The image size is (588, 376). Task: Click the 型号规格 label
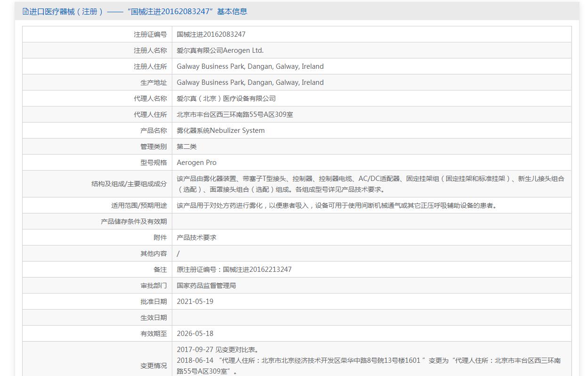[x=153, y=163]
